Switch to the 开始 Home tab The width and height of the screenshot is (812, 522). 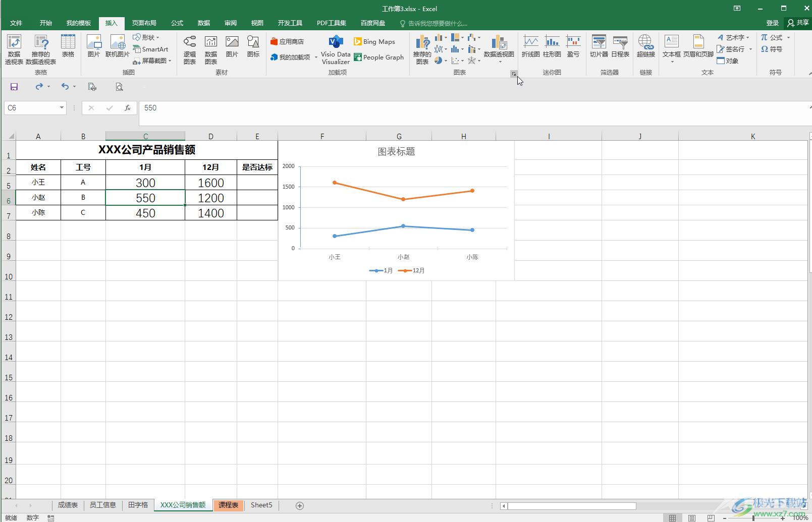[x=46, y=23]
